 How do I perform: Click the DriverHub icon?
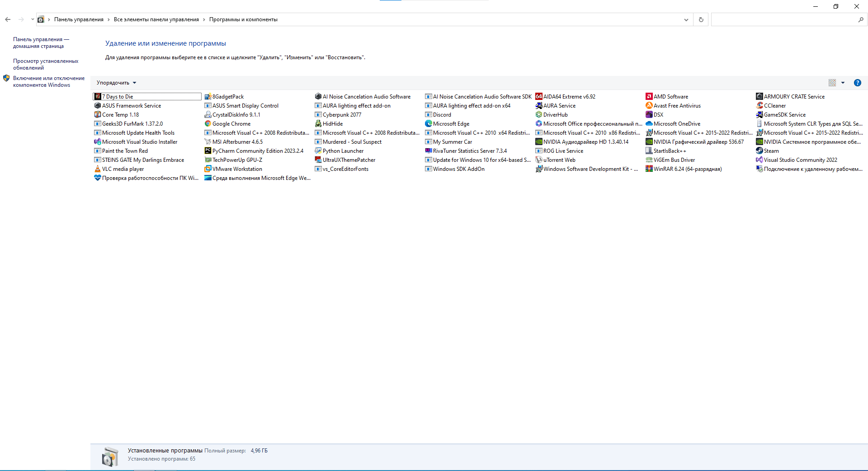click(x=539, y=114)
